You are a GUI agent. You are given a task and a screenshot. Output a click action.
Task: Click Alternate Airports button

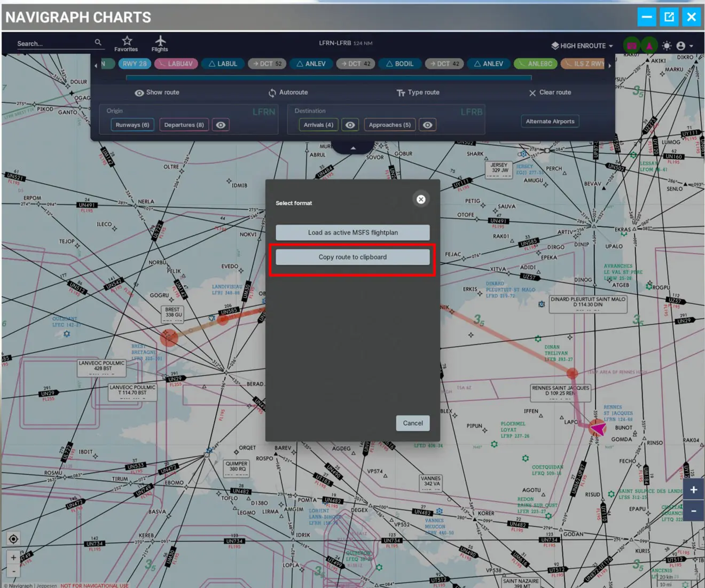[x=550, y=121]
